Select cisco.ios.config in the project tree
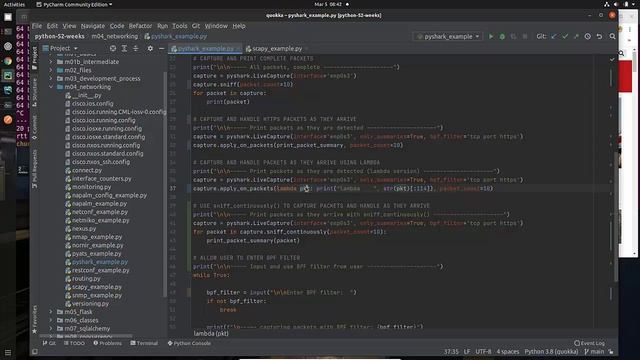 [93, 104]
